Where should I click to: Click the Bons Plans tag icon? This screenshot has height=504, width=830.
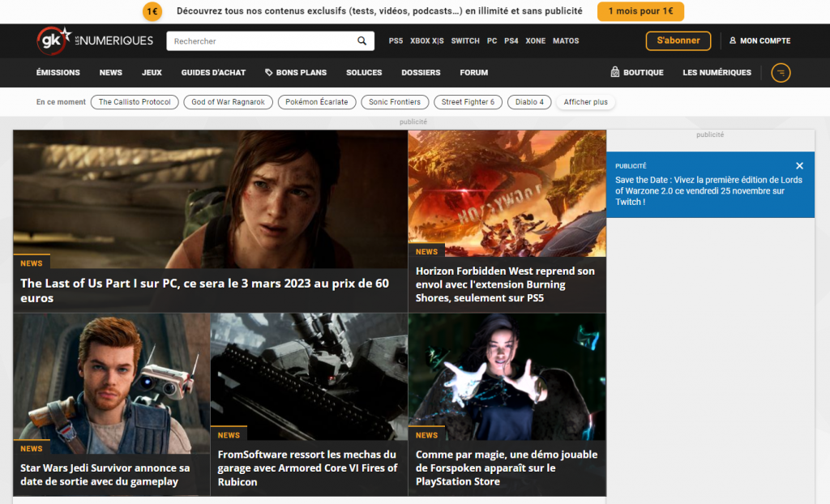coord(269,73)
